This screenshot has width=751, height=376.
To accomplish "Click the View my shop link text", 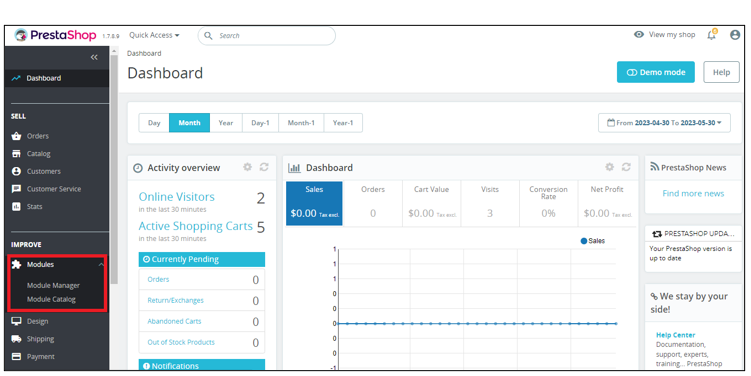I will pyautogui.click(x=672, y=34).
